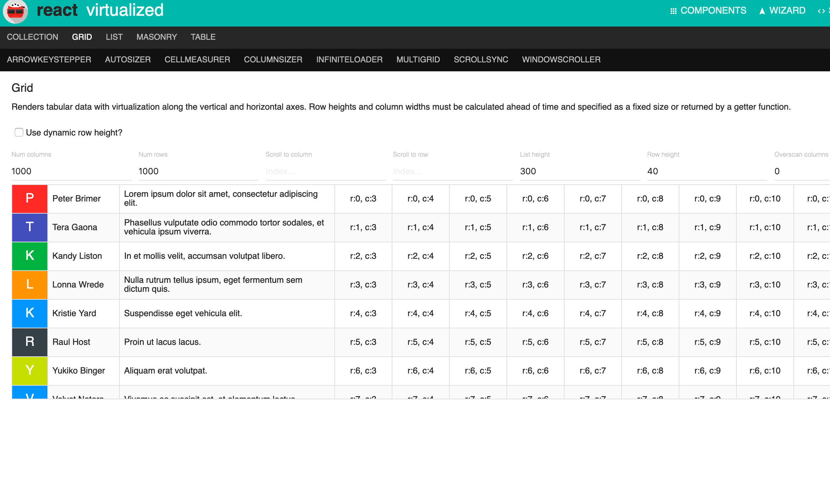Image resolution: width=830 pixels, height=504 pixels.
Task: Click the purple T avatar tile
Action: point(30,227)
